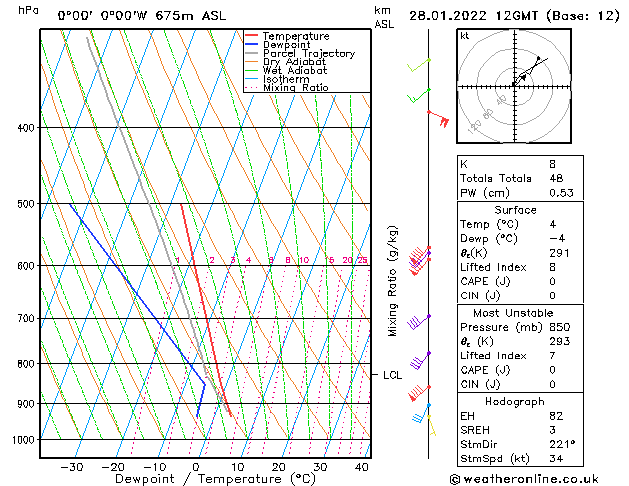The image size is (629, 486).
Task: Click the 1000 hPa pressure label
Action: (24, 440)
